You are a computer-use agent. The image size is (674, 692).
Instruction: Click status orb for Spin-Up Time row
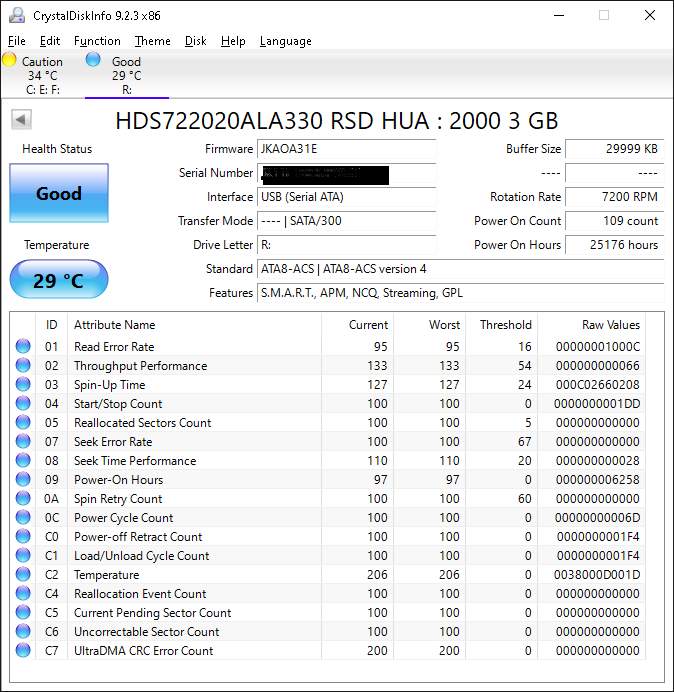pyautogui.click(x=23, y=384)
